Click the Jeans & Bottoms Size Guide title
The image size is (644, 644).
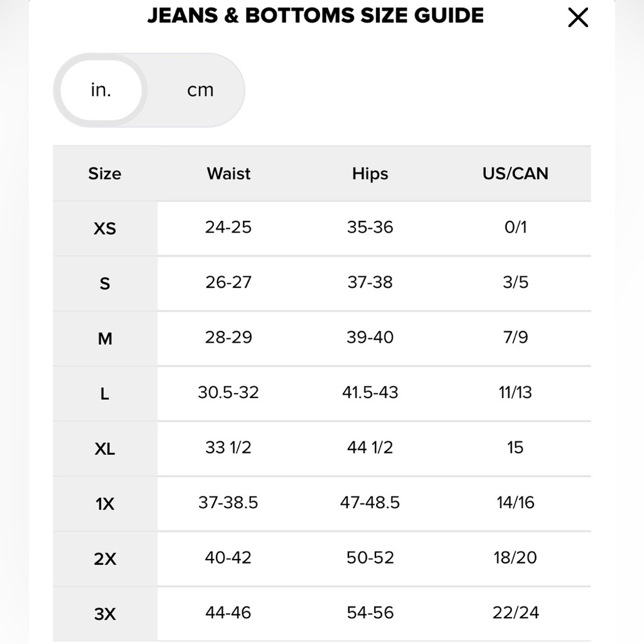tap(316, 15)
